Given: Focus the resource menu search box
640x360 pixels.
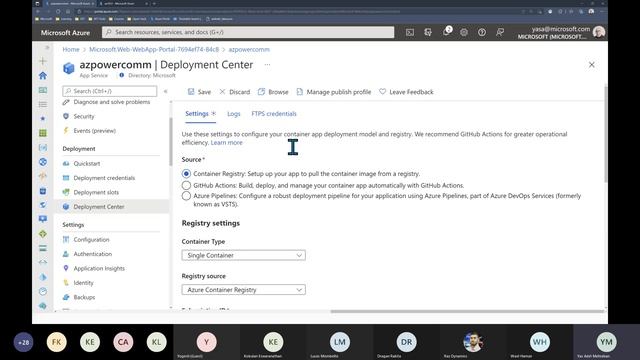Looking at the screenshot, I should pyautogui.click(x=109, y=91).
